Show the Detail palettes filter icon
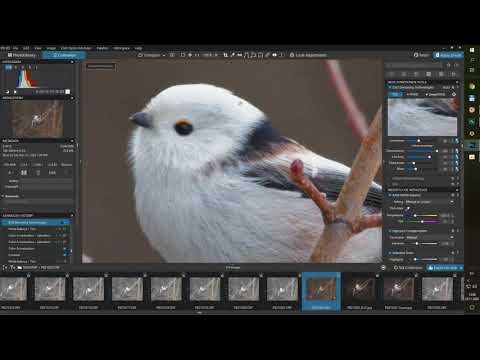 click(x=416, y=74)
